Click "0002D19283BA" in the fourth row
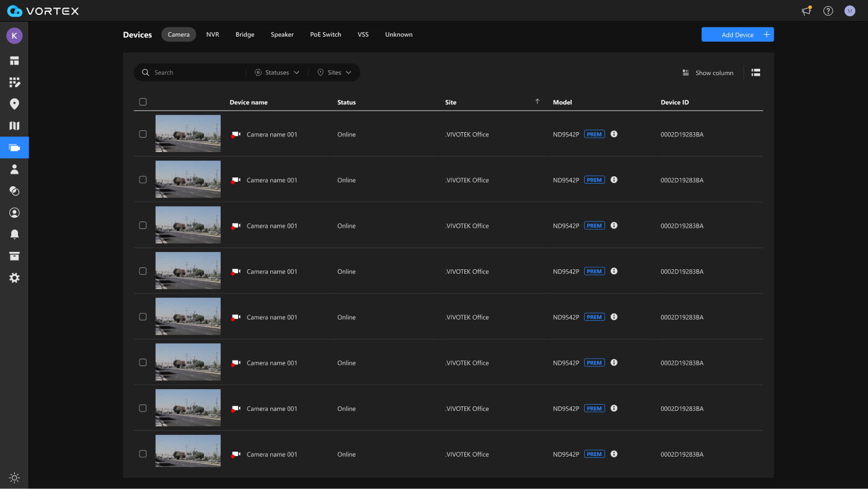Viewport: 868px width, 489px height. coord(682,272)
